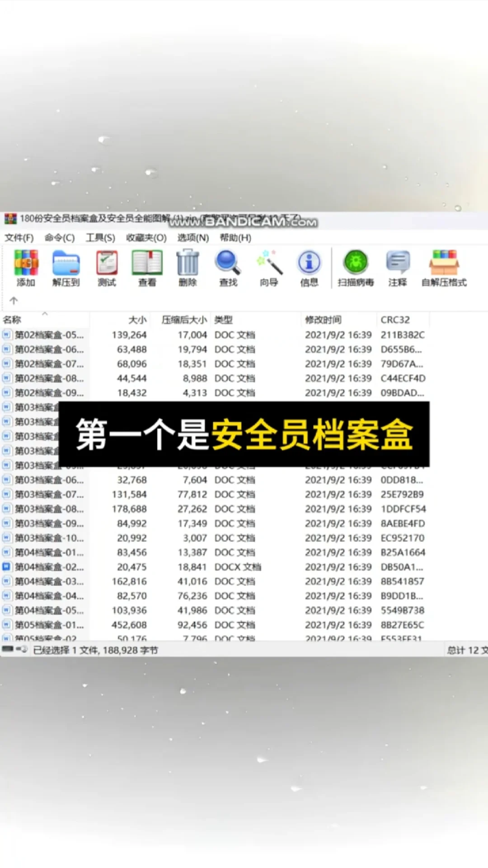Select file 第02档案盒-09...
The image size is (488, 868).
coord(49,393)
